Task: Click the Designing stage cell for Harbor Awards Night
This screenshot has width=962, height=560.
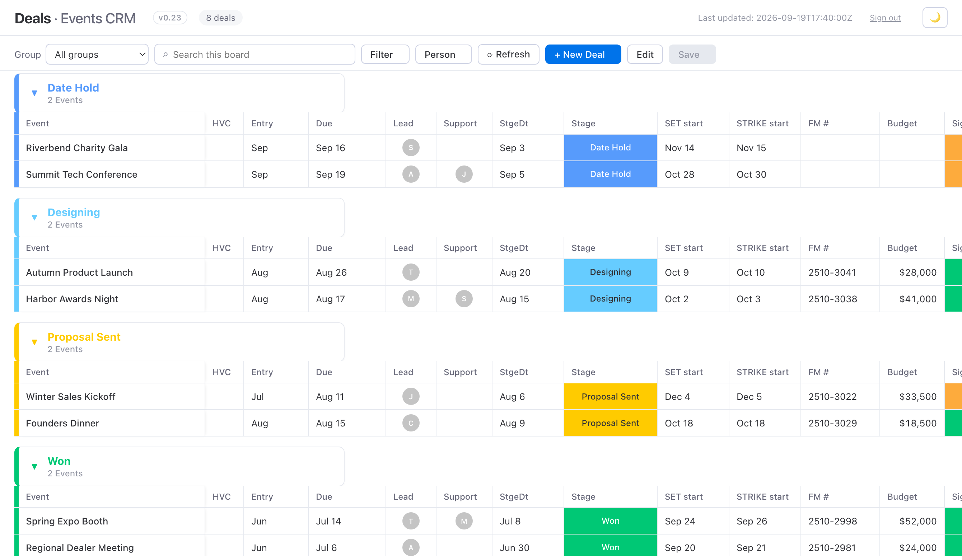Action: 611,299
